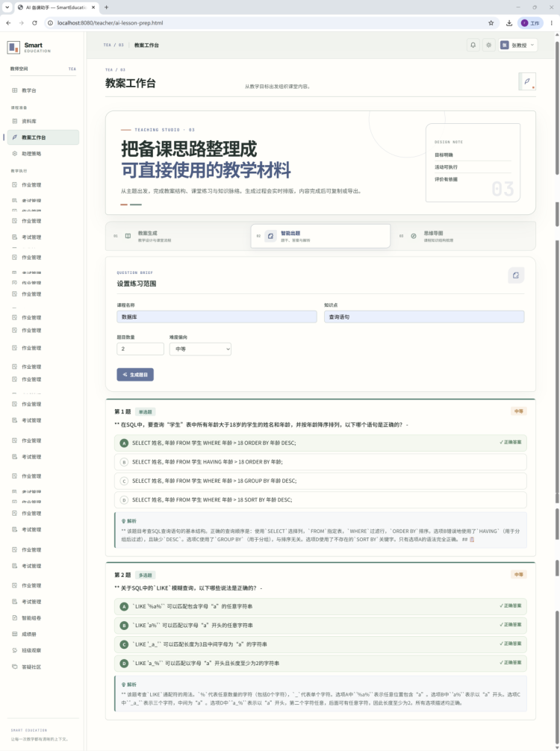Close the AI 备课助手 browser tab
This screenshot has height=751, width=560.
point(93,7)
